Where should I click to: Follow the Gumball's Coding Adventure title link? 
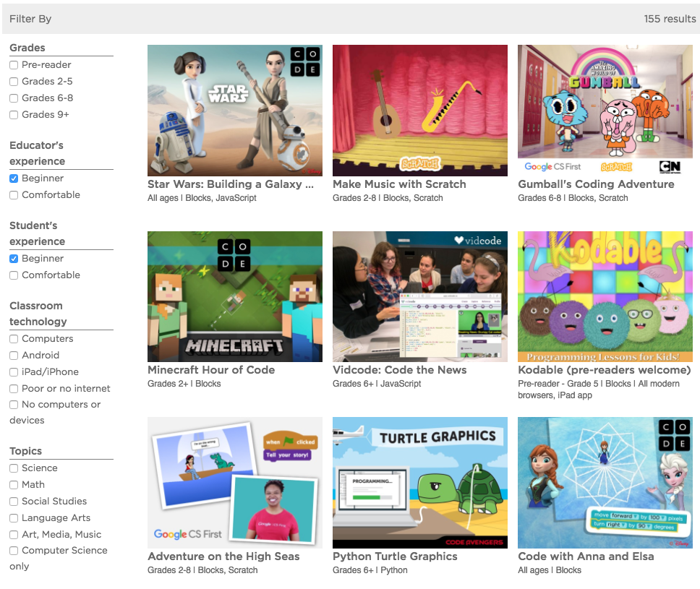[596, 184]
